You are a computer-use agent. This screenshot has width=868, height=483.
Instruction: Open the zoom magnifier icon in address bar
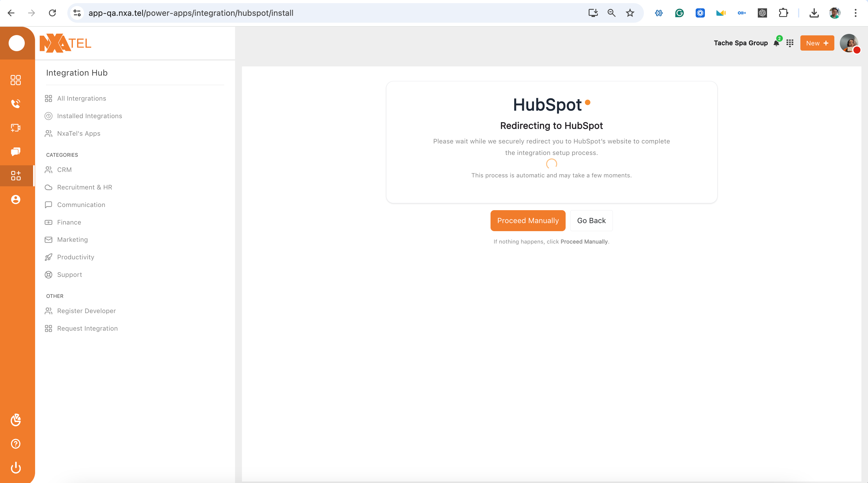612,13
